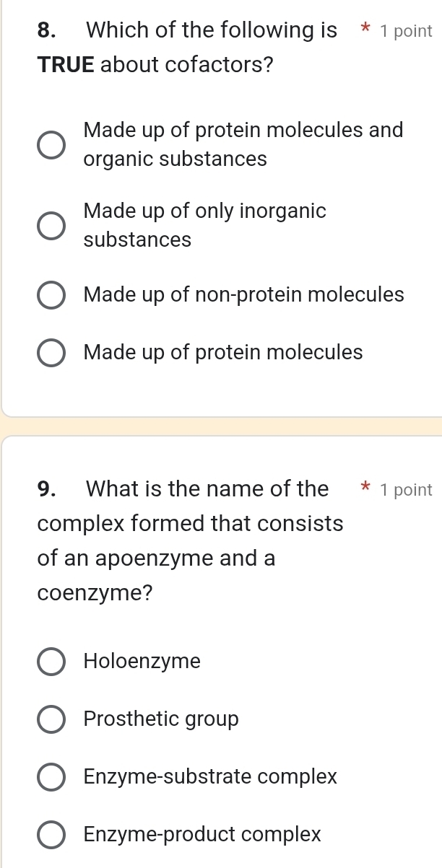
Task: Select "Made up of non-protein molecules"
Action: pos(243,294)
